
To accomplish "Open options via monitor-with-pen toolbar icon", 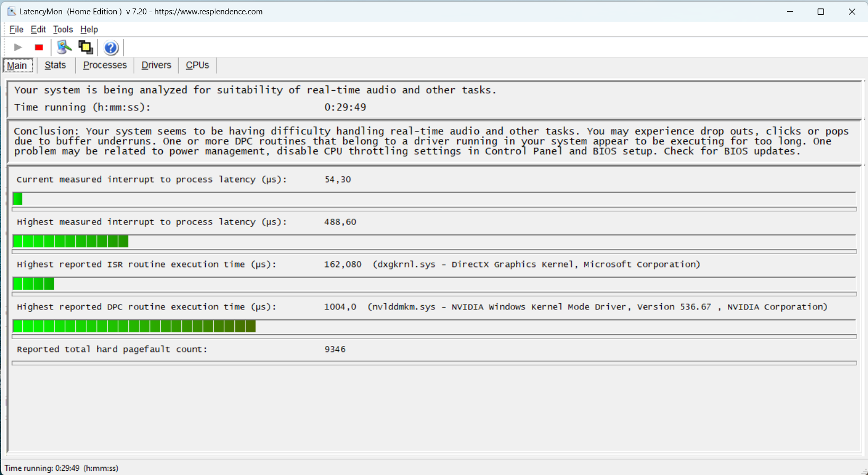I will (64, 47).
